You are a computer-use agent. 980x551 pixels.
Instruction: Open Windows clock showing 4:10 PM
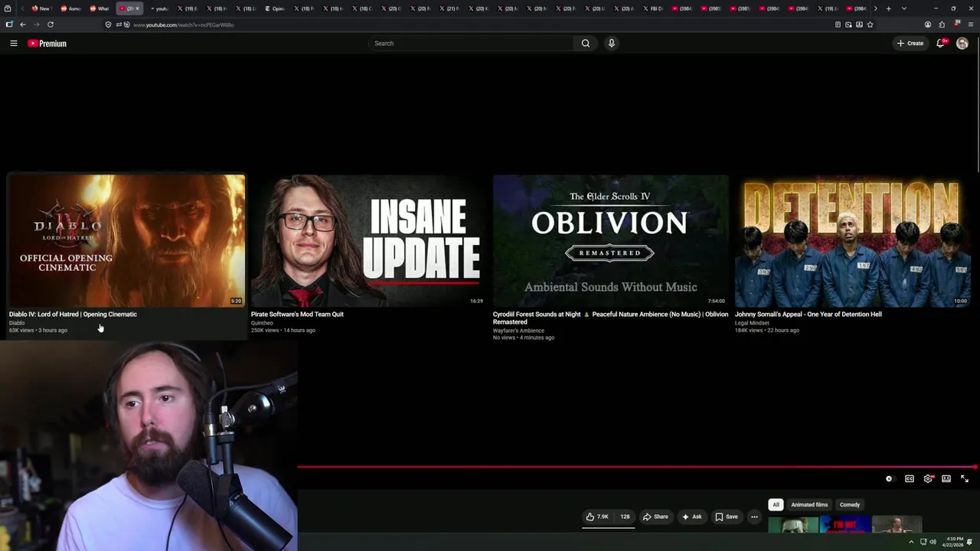[955, 542]
